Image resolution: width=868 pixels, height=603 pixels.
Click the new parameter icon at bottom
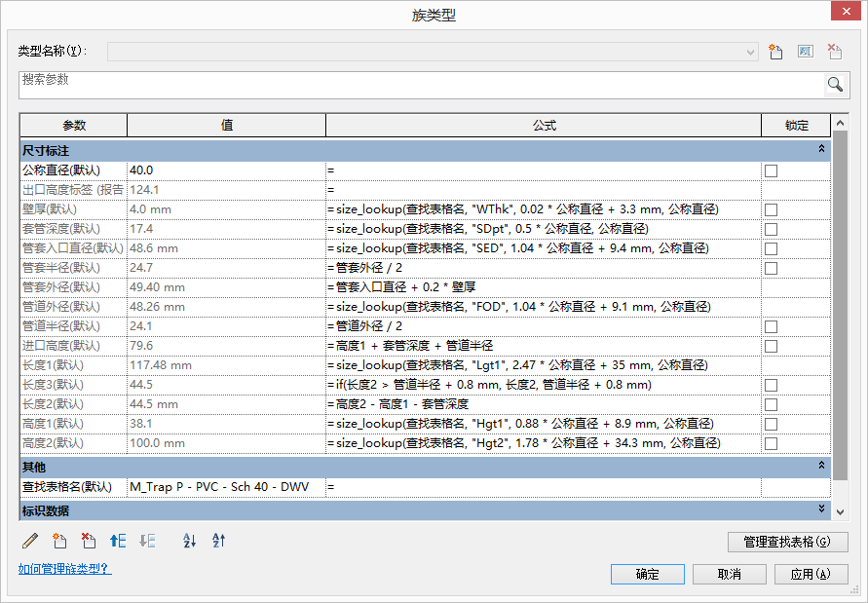point(59,541)
